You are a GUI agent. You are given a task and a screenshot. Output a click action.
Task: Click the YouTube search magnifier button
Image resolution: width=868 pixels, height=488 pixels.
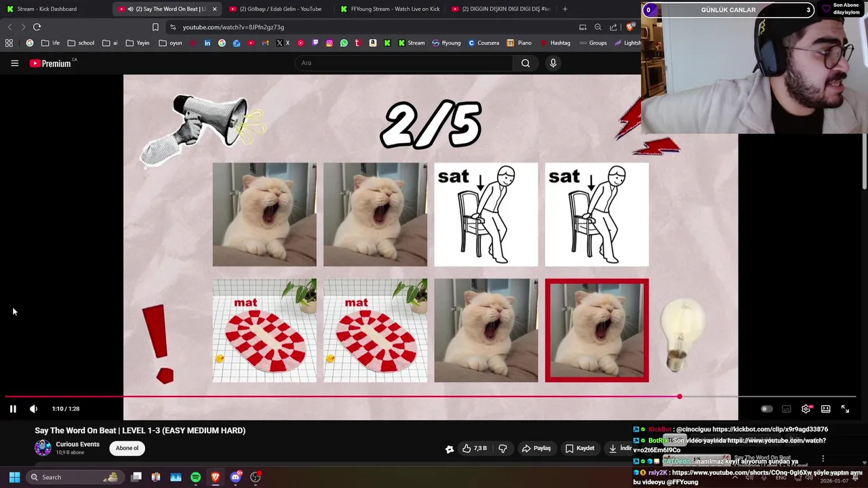526,63
